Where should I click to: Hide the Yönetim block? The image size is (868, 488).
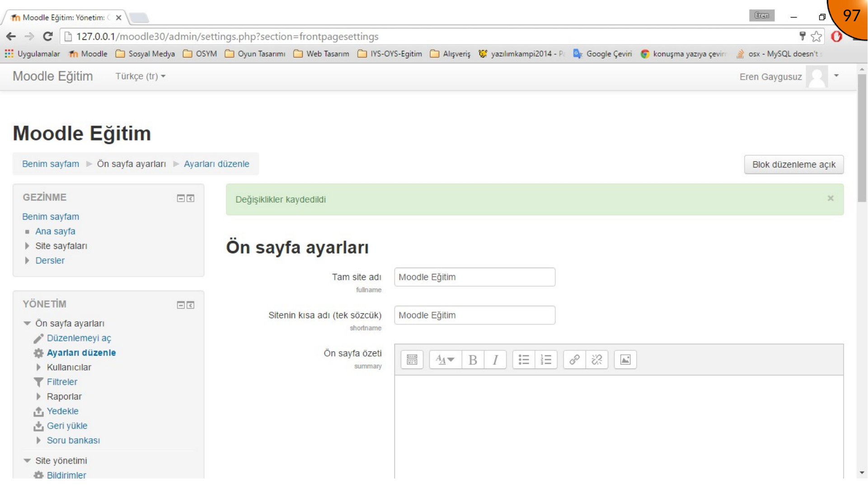(181, 305)
